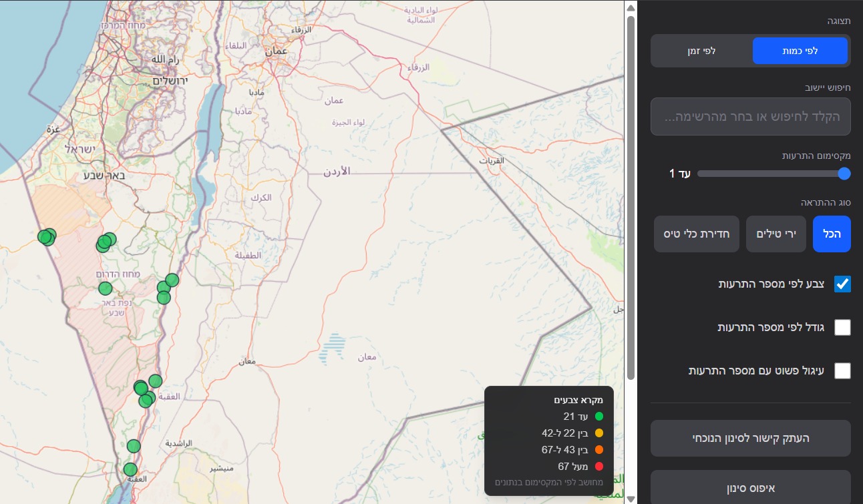Click the southernmost green marker near Aqaba

(130, 469)
